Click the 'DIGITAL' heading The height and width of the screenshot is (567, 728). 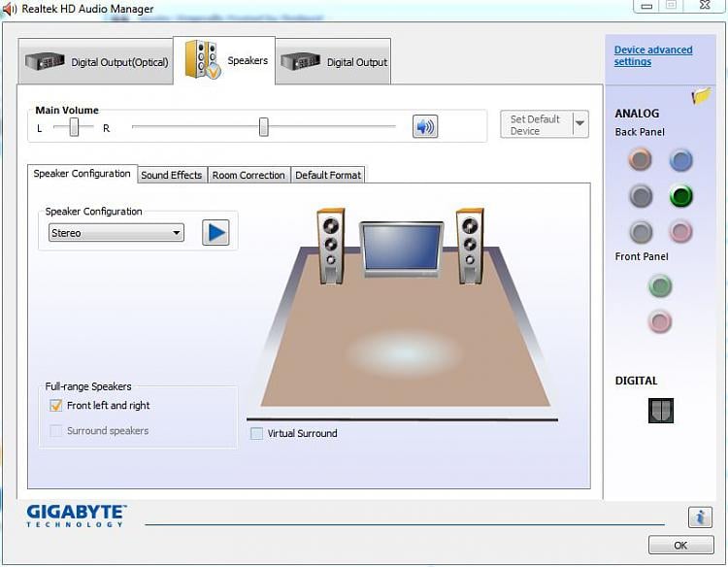coord(636,381)
